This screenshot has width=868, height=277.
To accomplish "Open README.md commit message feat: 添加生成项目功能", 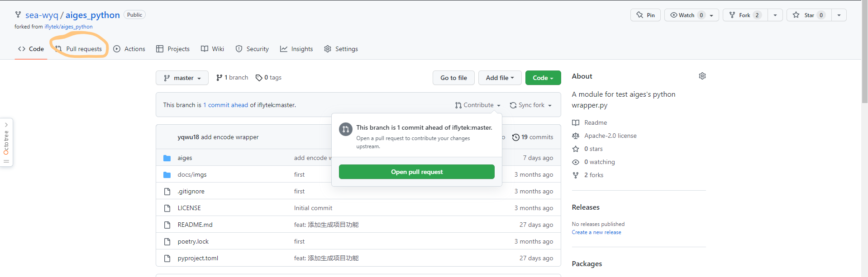I will coord(326,225).
